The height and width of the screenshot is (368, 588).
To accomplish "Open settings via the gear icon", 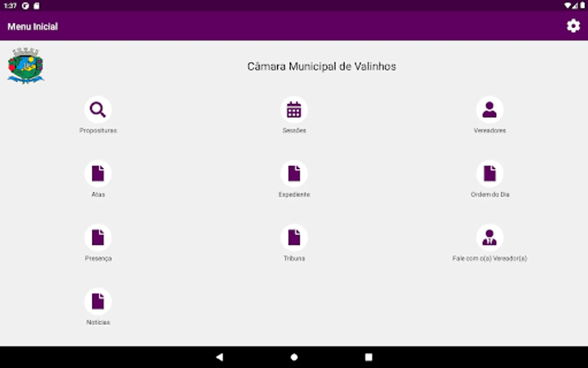I will (x=573, y=26).
